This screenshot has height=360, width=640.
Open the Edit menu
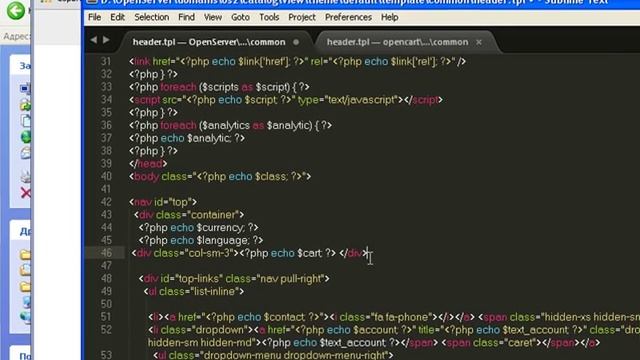click(x=117, y=17)
